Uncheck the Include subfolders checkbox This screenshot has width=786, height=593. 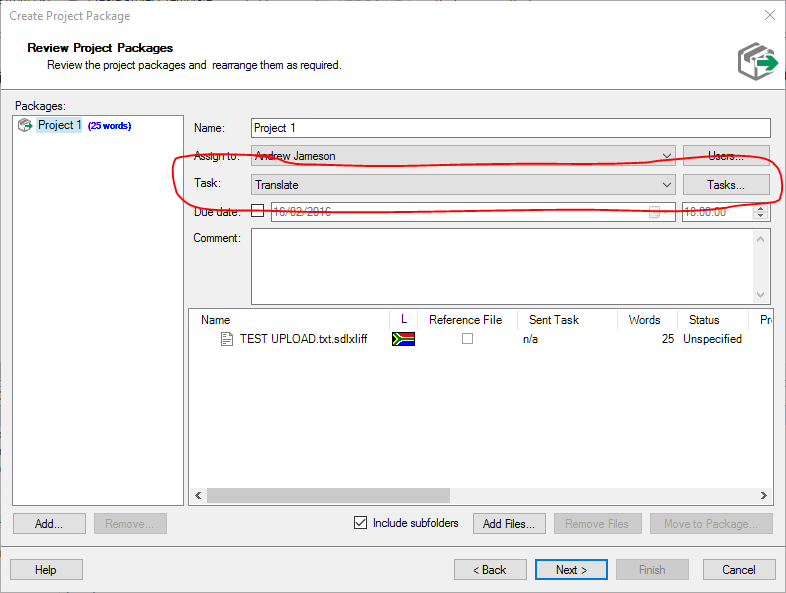360,523
